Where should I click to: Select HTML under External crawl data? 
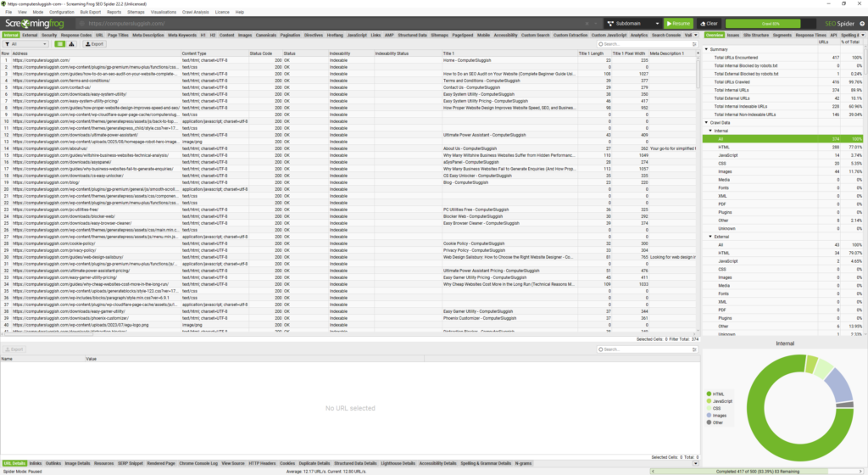[x=782, y=253]
